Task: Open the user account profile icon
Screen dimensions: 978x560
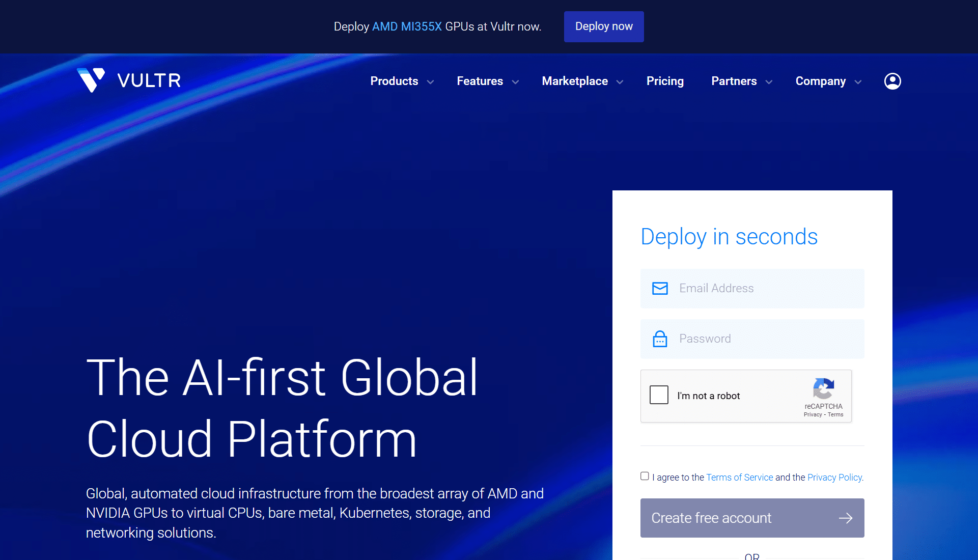Action: 892,81
